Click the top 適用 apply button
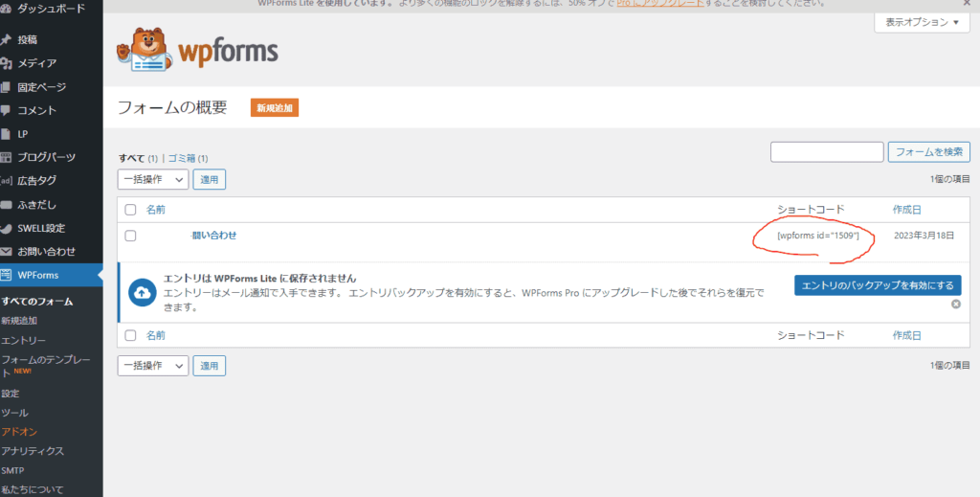 point(210,179)
